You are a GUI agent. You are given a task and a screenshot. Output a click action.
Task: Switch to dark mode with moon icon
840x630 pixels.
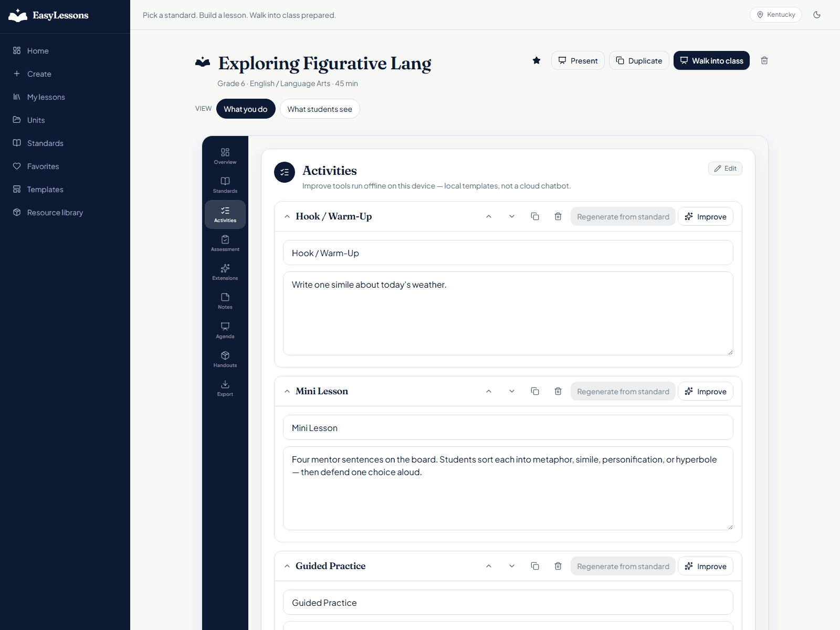click(817, 15)
